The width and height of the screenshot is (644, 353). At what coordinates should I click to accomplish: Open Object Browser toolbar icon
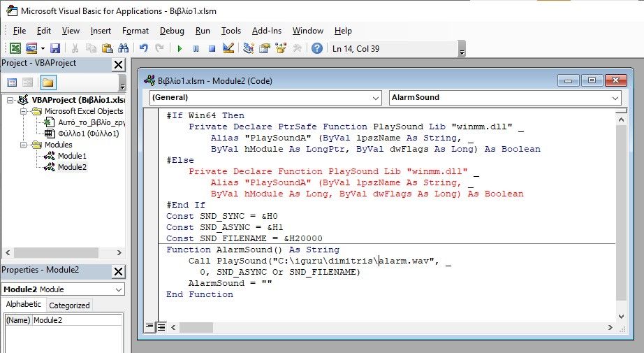(x=281, y=48)
